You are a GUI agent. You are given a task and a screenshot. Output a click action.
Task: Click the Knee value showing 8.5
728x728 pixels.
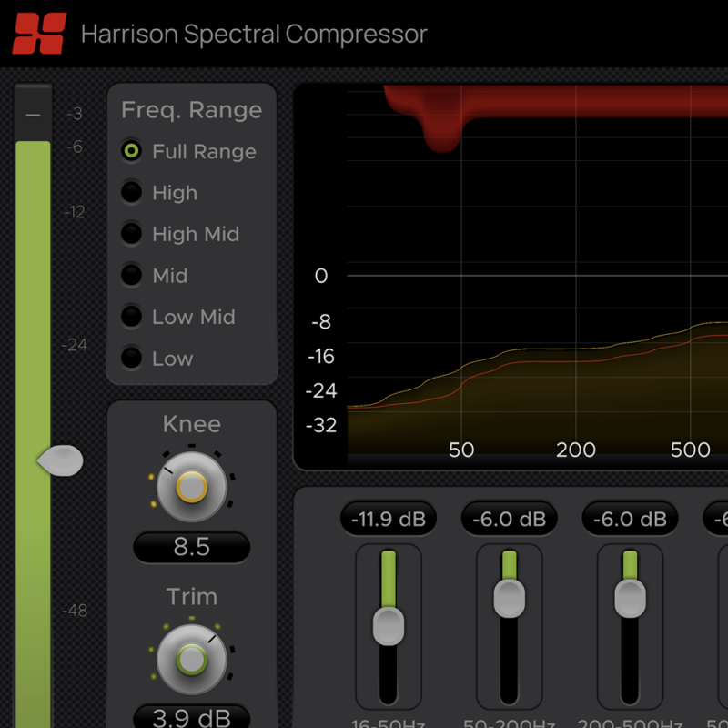(191, 547)
